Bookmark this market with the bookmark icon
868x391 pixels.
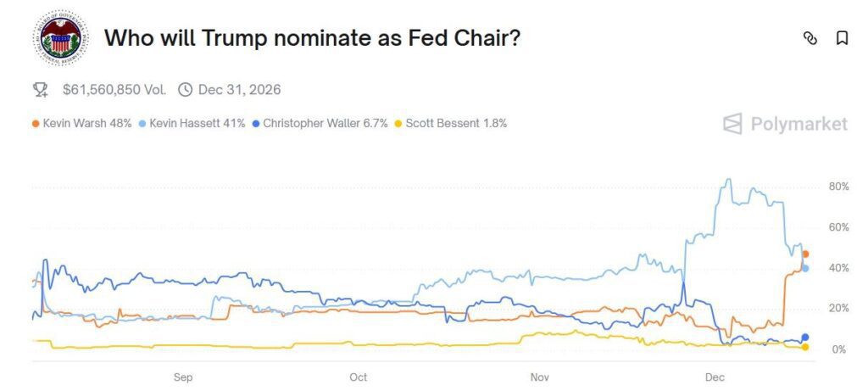click(x=842, y=38)
